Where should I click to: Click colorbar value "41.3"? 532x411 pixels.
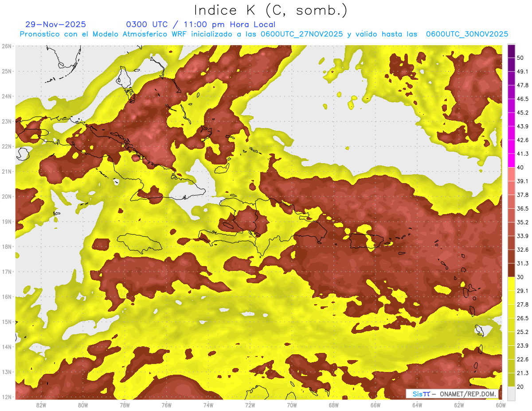pyautogui.click(x=522, y=154)
